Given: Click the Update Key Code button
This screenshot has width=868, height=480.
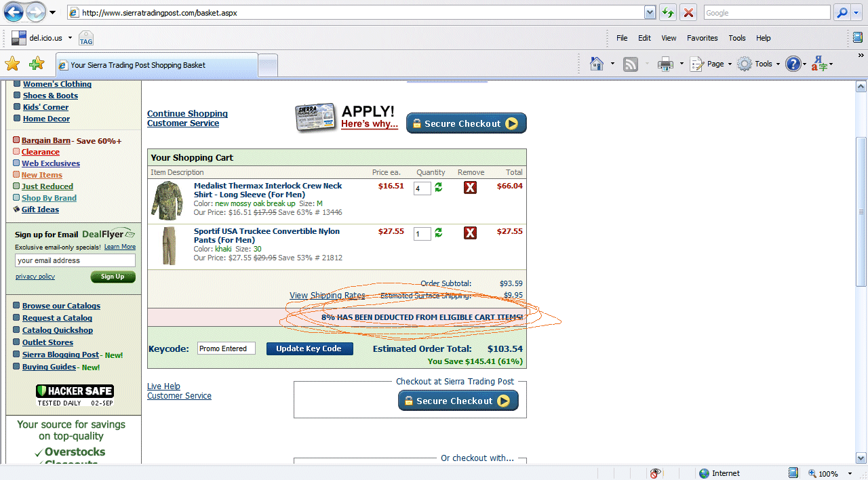Looking at the screenshot, I should click(x=309, y=348).
